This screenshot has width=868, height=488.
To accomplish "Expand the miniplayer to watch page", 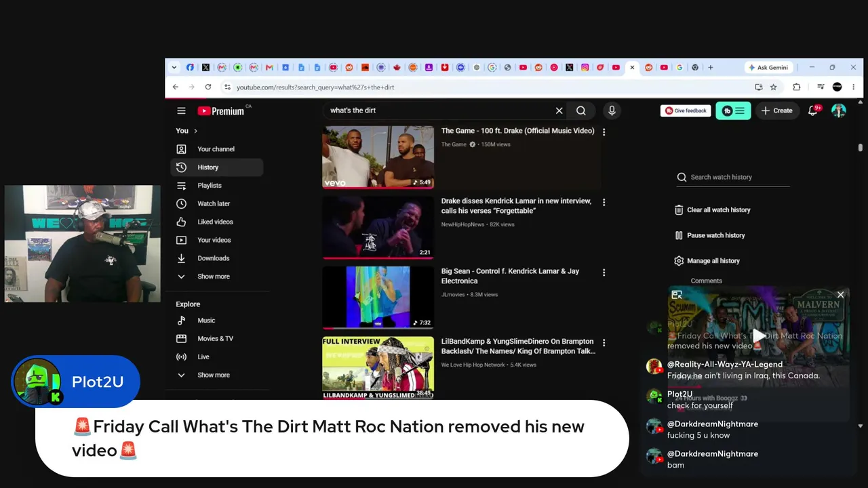I will (x=677, y=295).
